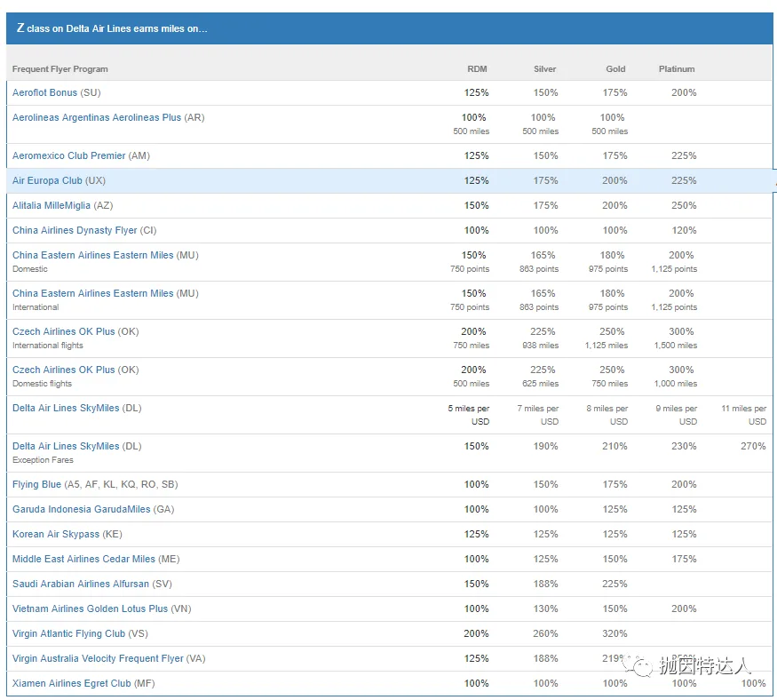Open Garuda Indonesia GarudaMiles link
The height and width of the screenshot is (700, 777).
point(82,509)
